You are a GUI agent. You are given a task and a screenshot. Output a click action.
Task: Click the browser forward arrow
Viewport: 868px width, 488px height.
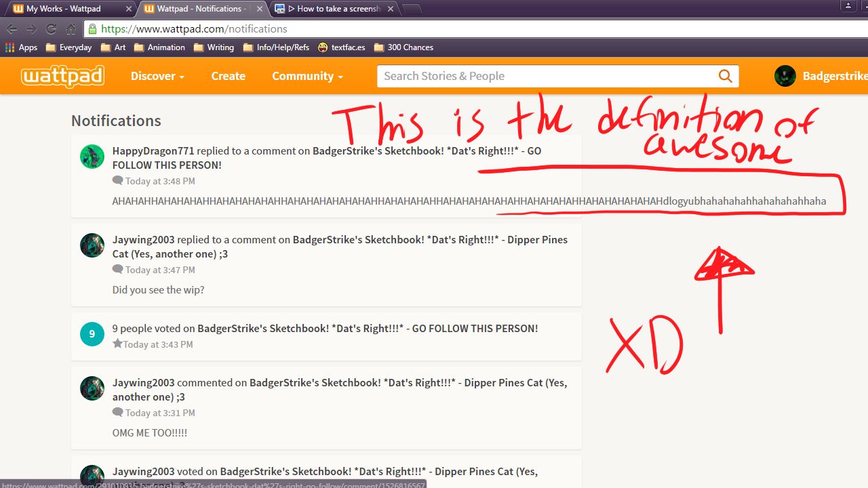(x=31, y=29)
